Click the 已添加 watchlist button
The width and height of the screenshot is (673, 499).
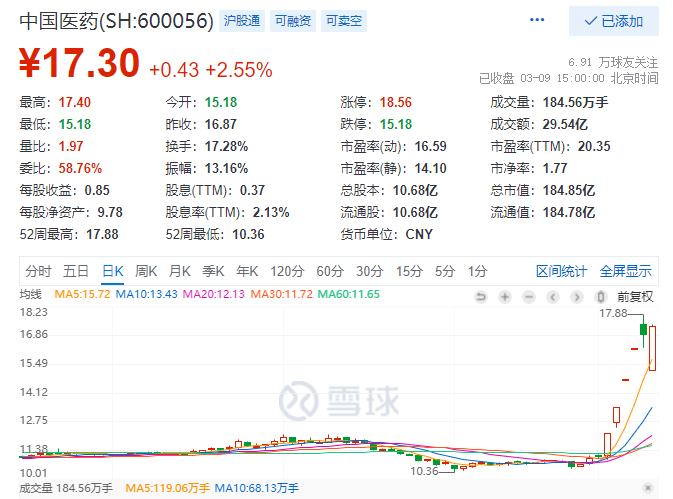click(x=614, y=21)
